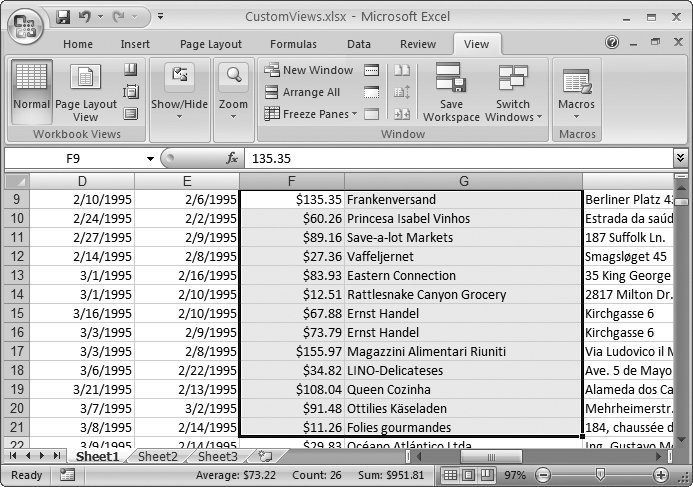Click the insert function fx icon
This screenshot has height=487, width=693.
pos(232,158)
